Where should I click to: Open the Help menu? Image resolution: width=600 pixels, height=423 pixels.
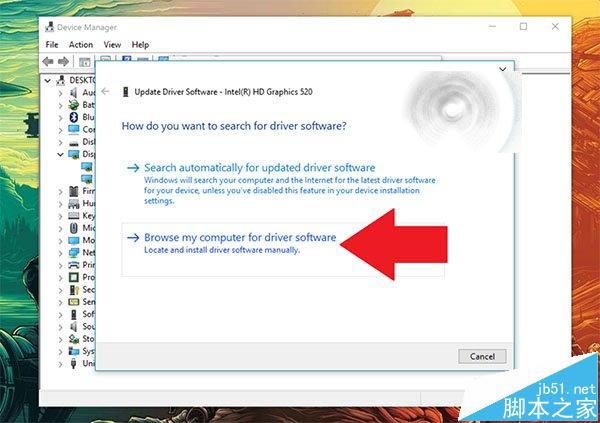pyautogui.click(x=140, y=44)
